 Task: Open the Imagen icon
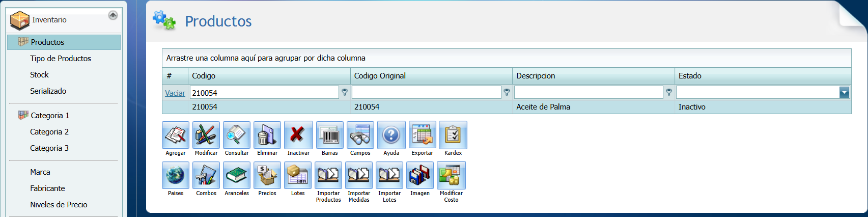420,175
